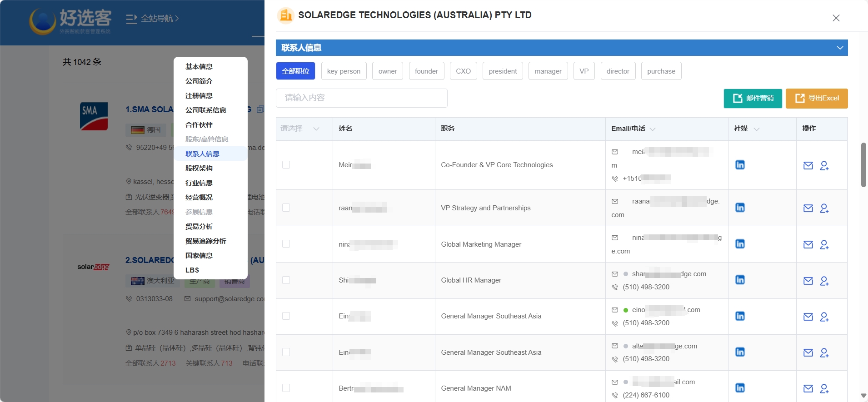The height and width of the screenshot is (402, 868).
Task: Click the SMA company logo thumbnail
Action: 94,116
